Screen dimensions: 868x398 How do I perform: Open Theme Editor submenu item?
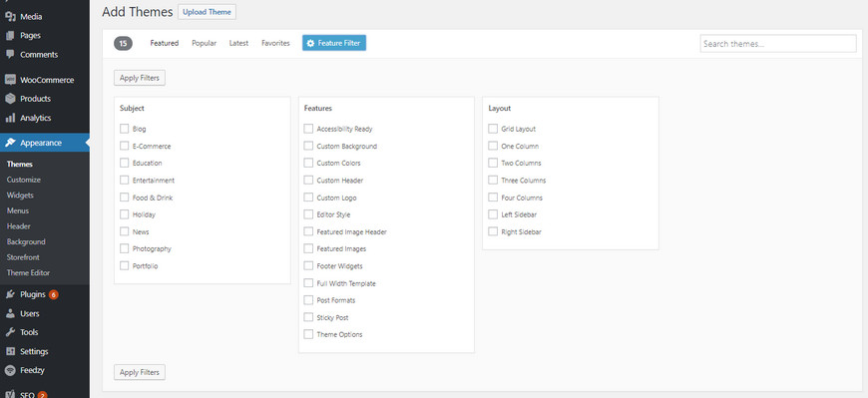pyautogui.click(x=28, y=273)
